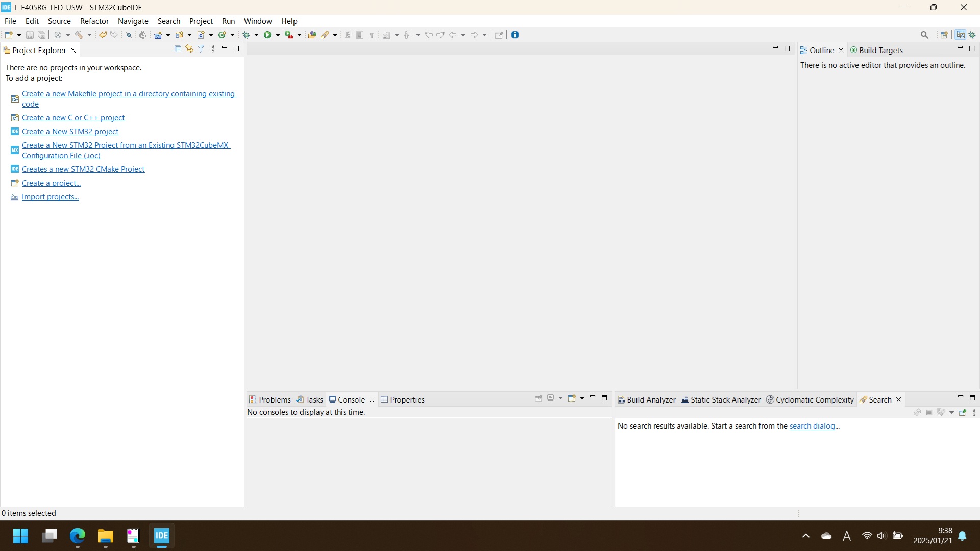980x551 pixels.
Task: Open Search view menu (three dots)
Action: point(974,412)
